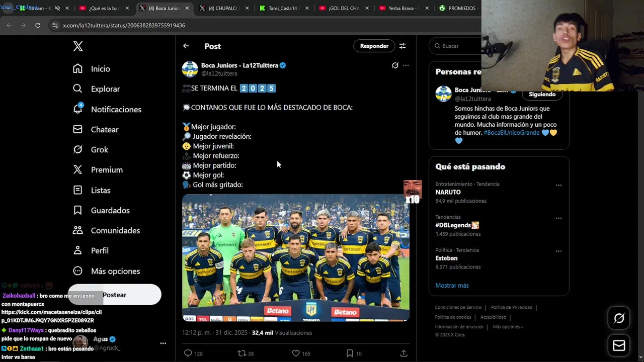Viewport: 644px width, 362px height.
Task: Click the Postear button
Action: pos(115,295)
